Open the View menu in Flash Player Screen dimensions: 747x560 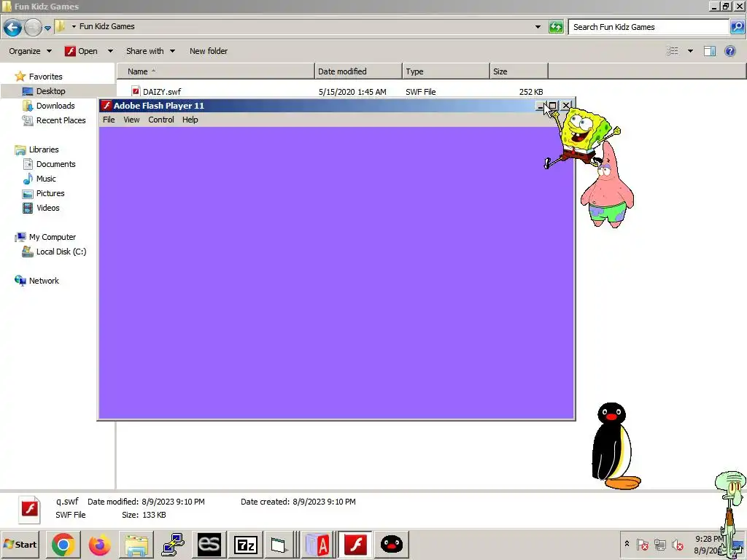point(131,120)
